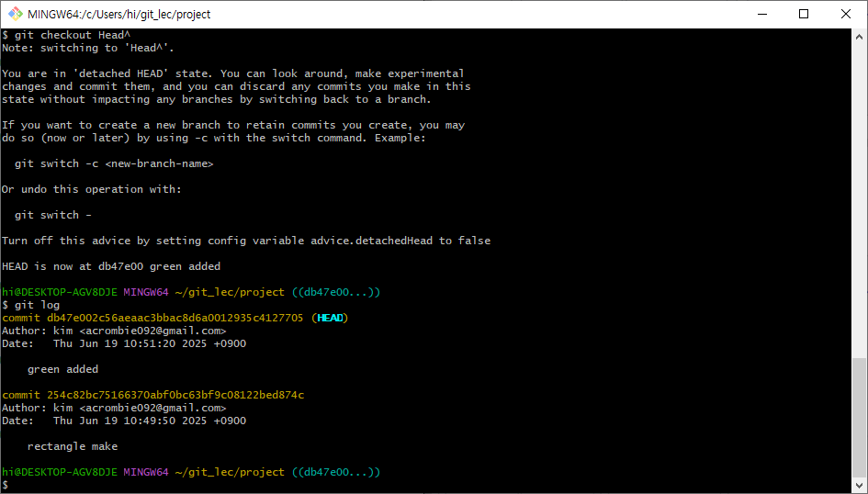Click the date 'Thu Jun 19 10:51:20 2025 +0900'
This screenshot has width=868, height=494.
click(150, 343)
